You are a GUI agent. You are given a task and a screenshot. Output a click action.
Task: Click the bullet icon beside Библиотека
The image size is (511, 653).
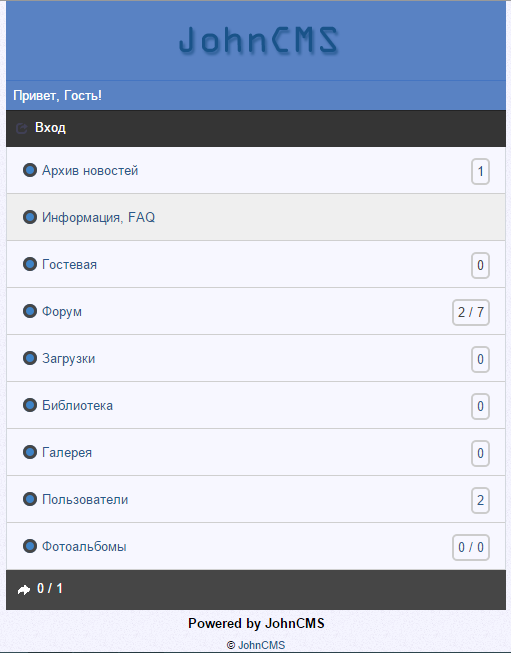click(30, 405)
